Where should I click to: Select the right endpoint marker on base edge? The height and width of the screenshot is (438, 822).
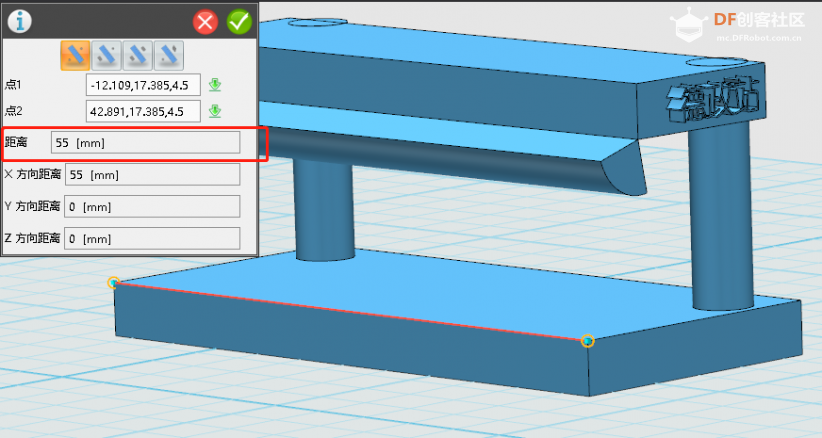[588, 341]
